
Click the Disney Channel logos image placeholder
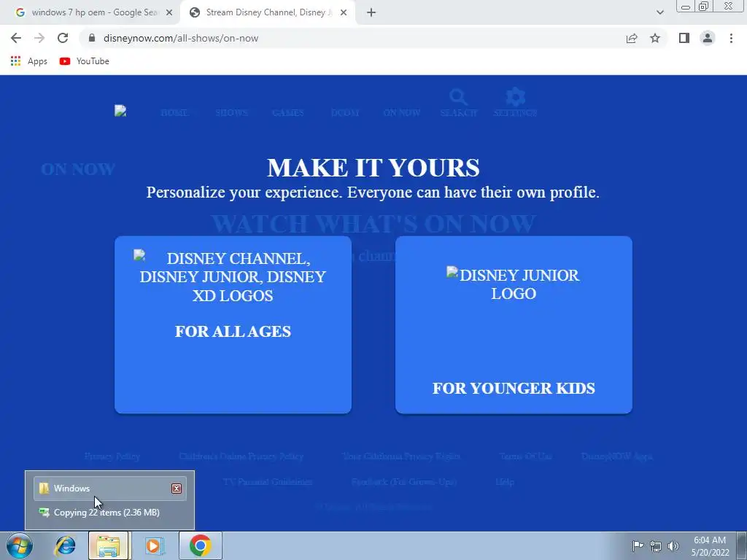233,276
